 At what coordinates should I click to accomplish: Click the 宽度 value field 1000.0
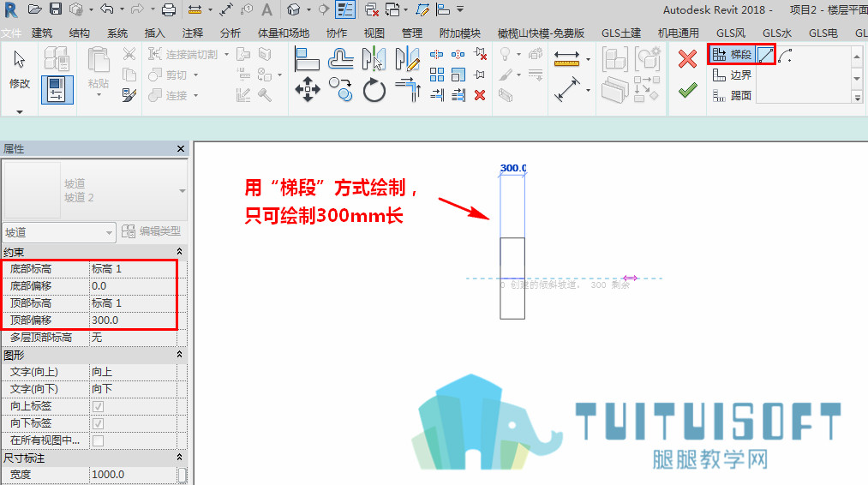[133, 475]
